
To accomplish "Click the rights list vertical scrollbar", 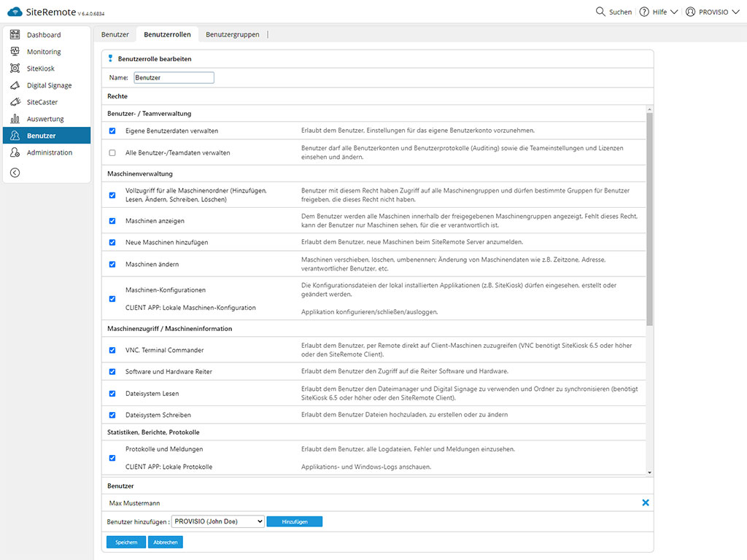I will point(649,219).
